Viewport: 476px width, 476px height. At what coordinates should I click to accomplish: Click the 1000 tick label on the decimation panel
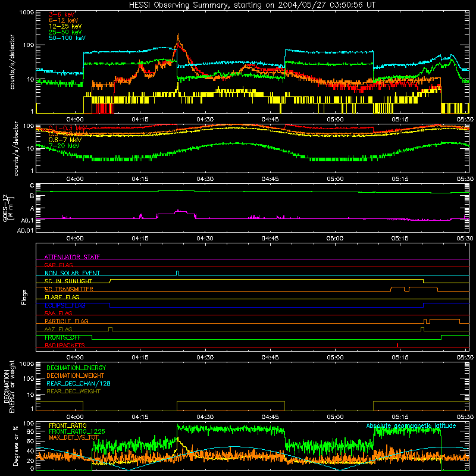point(27,364)
